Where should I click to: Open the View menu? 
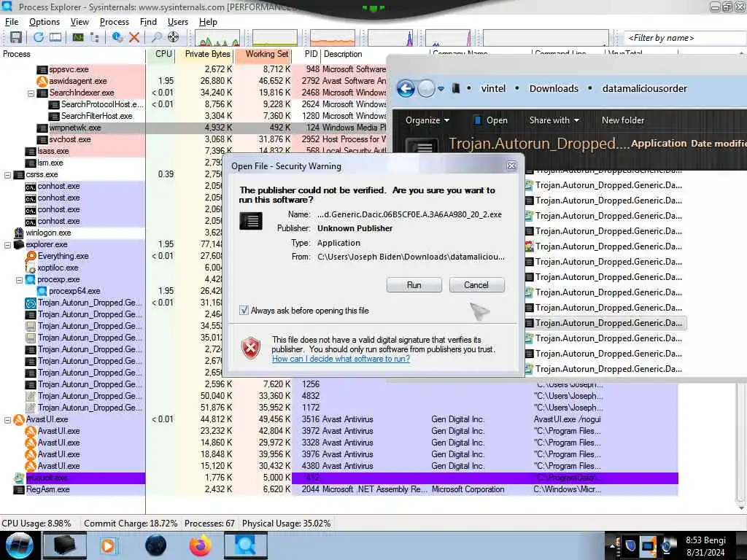(x=80, y=22)
